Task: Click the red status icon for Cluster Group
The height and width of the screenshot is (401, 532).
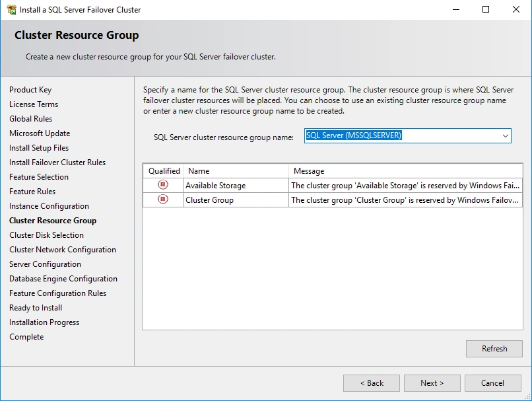Action: click(x=163, y=199)
